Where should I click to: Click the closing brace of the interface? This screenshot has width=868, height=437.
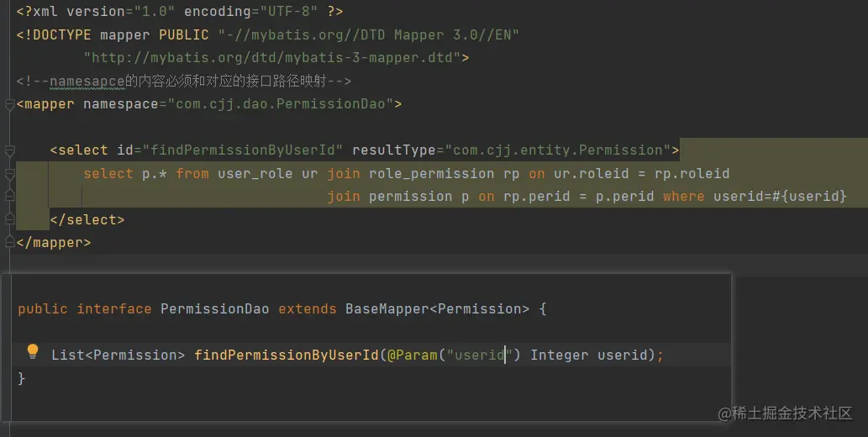click(22, 378)
